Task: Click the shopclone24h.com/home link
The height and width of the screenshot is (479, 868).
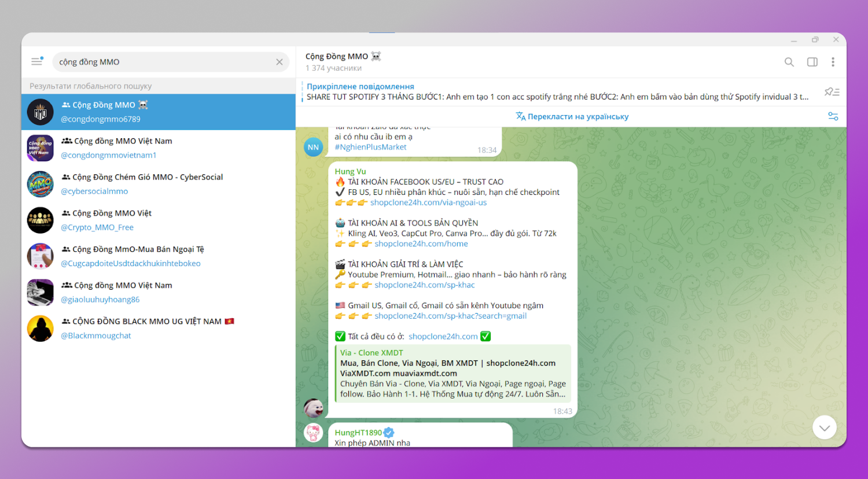Action: 421,244
